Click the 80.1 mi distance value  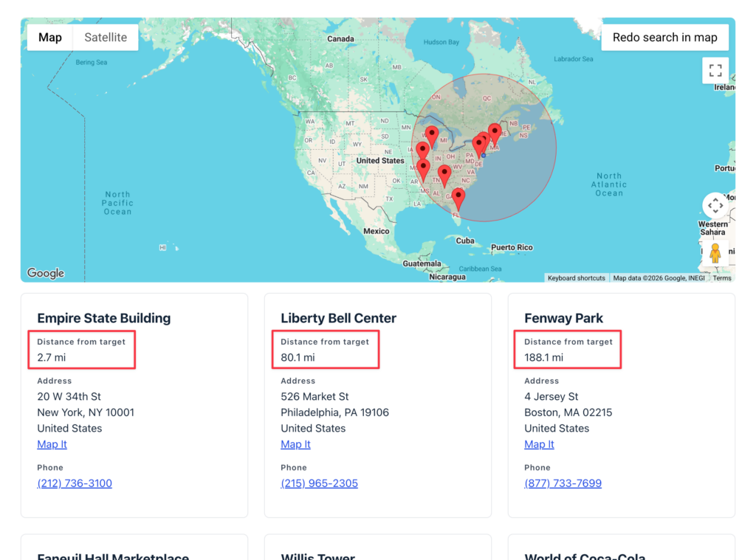[x=298, y=358]
